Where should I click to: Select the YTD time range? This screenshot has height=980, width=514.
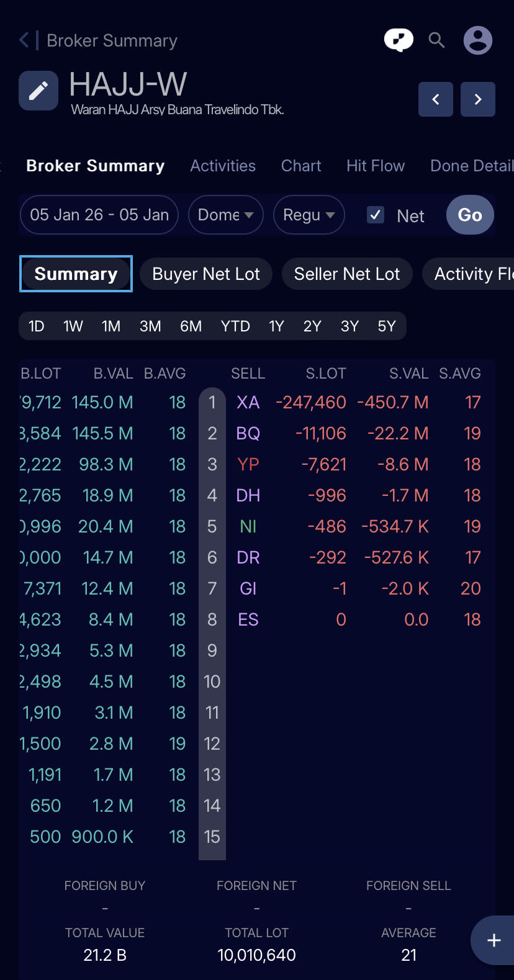[235, 326]
